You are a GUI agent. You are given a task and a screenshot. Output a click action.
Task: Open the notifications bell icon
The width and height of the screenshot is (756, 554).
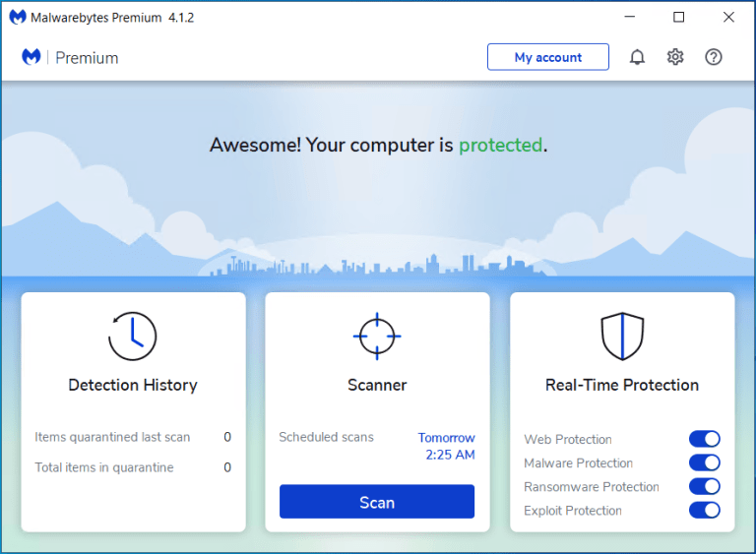point(637,57)
